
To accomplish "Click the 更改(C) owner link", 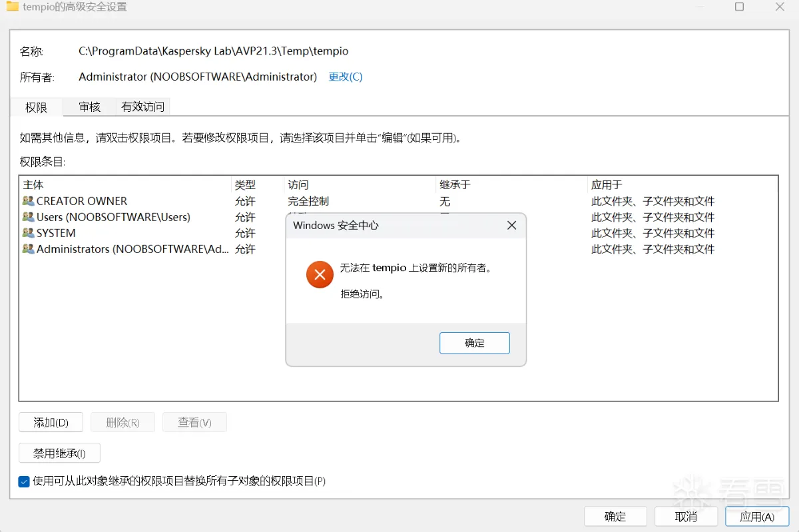I will pyautogui.click(x=346, y=77).
